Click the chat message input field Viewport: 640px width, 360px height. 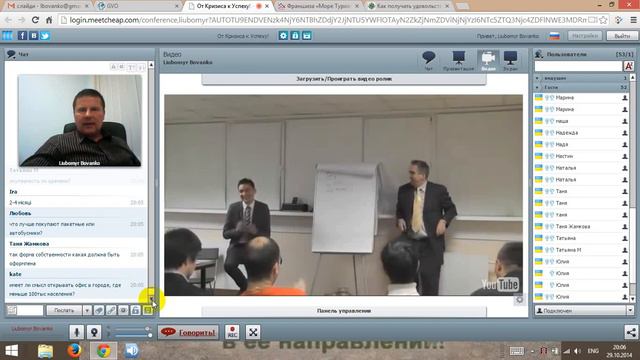[x=30, y=311]
